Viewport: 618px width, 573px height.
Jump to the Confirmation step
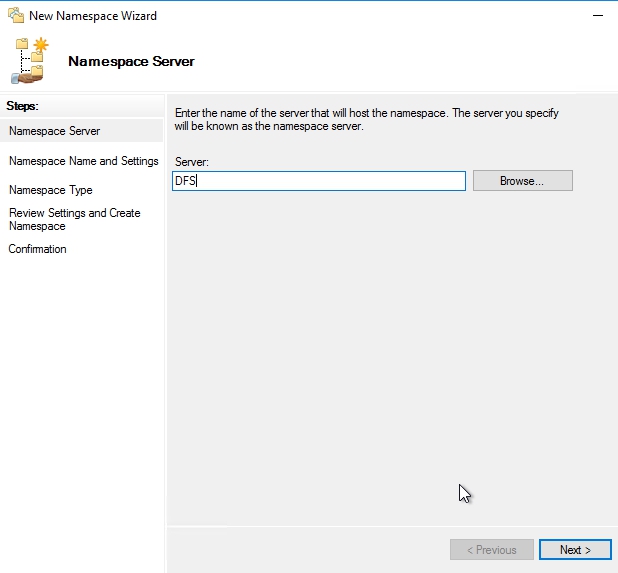(x=38, y=249)
